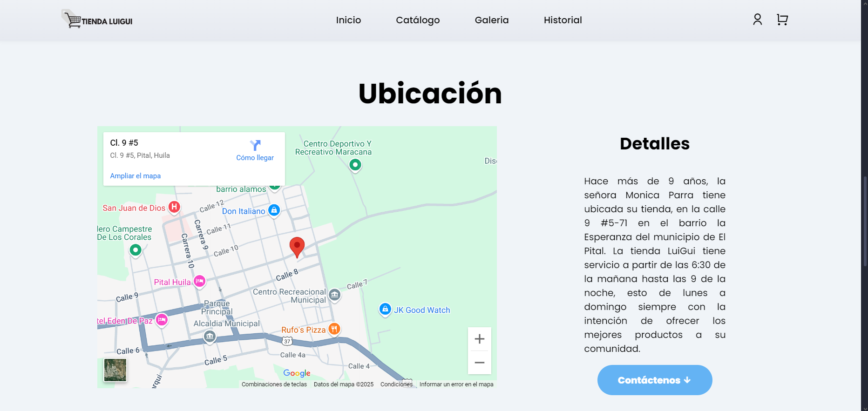Select the San Juan de Dios hospital marker
Viewport: 868px width, 411px height.
click(174, 207)
